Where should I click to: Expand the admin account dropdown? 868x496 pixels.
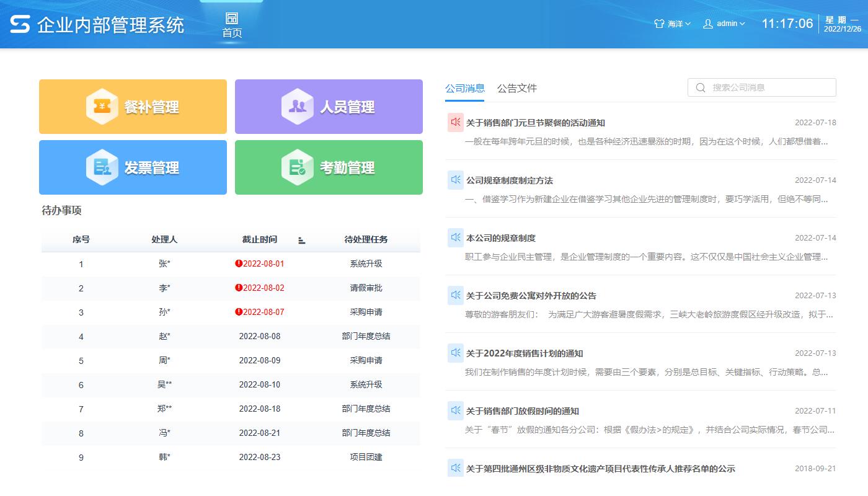click(x=728, y=24)
